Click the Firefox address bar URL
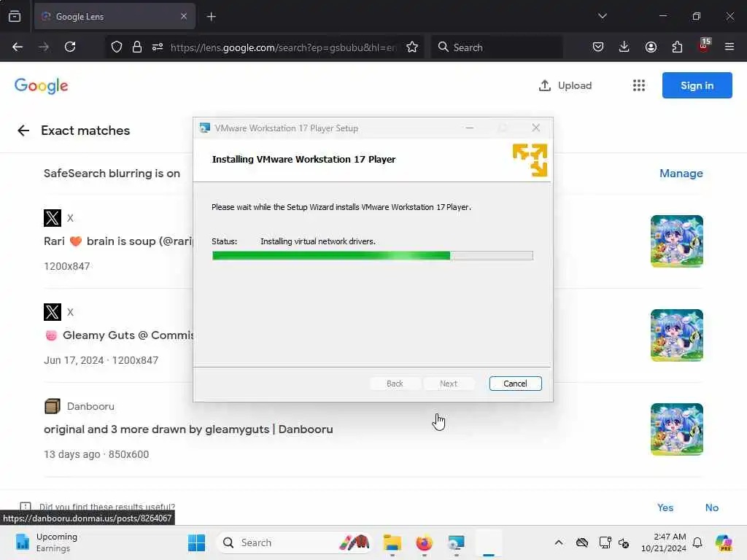The image size is (747, 560). pyautogui.click(x=283, y=47)
